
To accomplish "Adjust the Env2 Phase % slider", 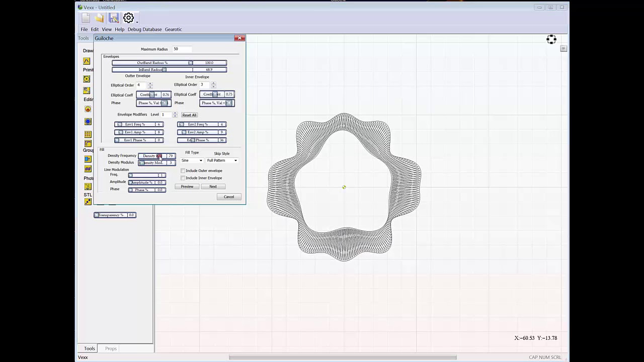I will 202,140.
